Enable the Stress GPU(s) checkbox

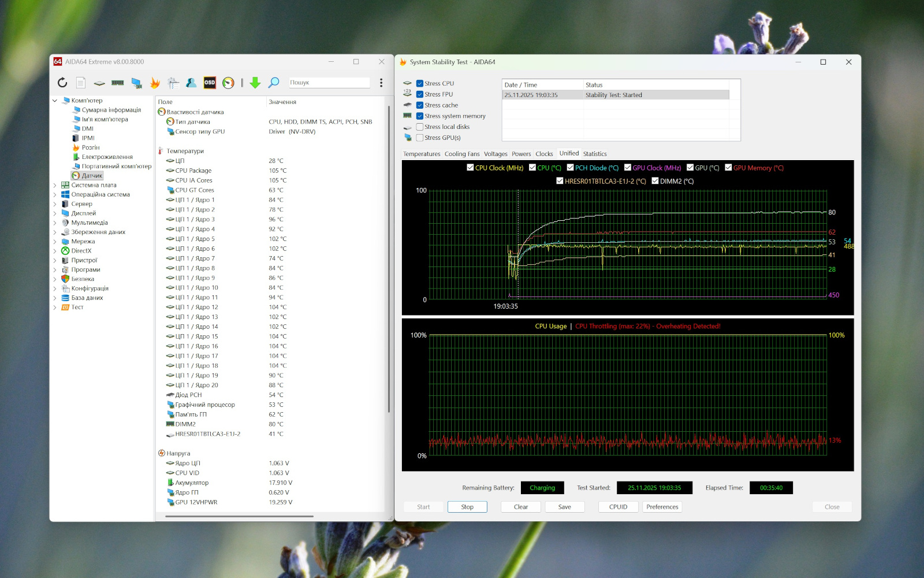[420, 138]
